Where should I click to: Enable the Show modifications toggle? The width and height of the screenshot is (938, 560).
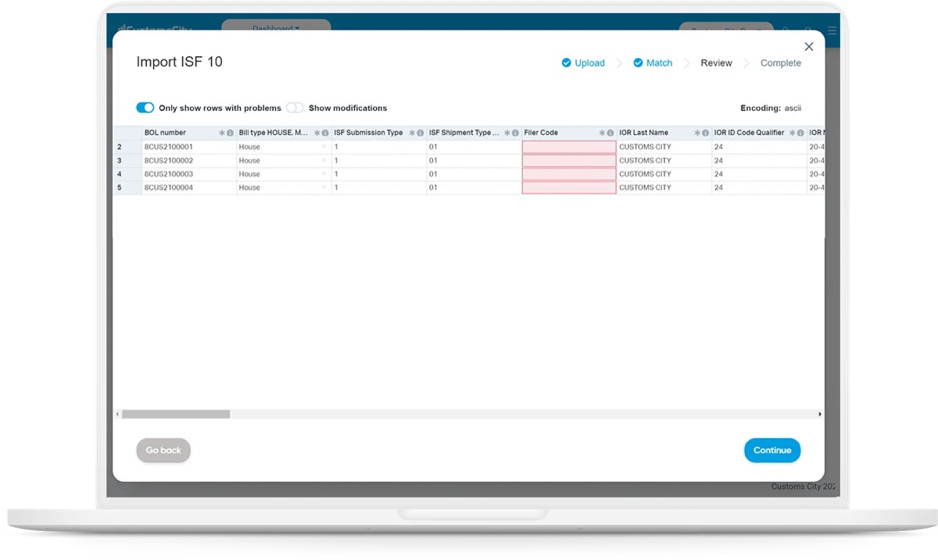pyautogui.click(x=295, y=108)
